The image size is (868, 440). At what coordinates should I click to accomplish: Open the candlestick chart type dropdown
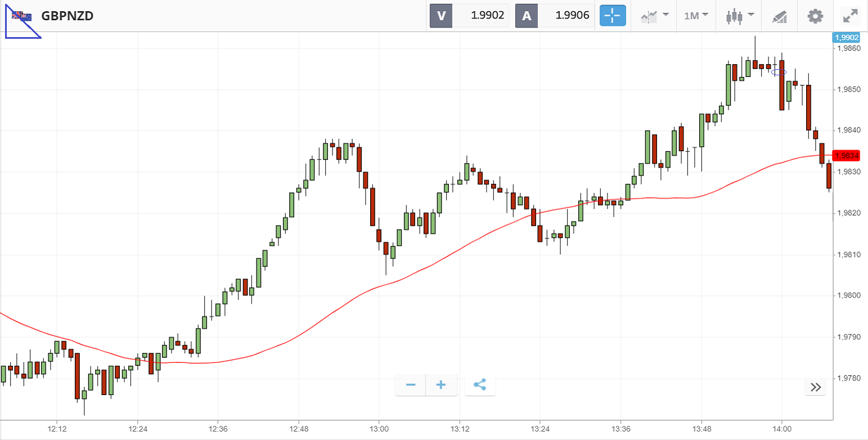(739, 16)
